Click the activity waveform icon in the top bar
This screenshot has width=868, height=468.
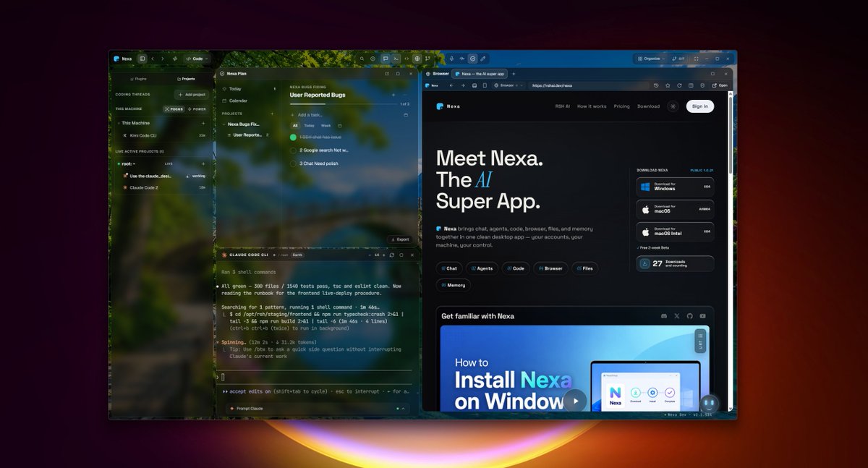pyautogui.click(x=461, y=59)
